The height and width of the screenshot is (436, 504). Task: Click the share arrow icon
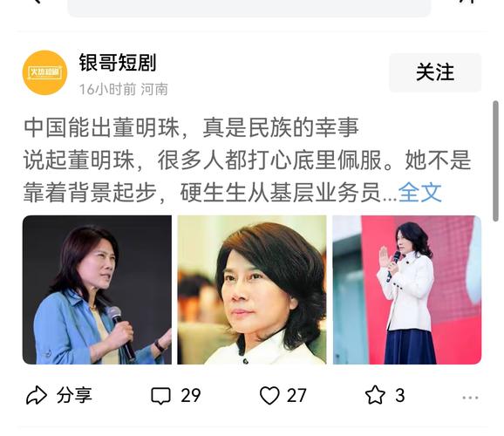(x=37, y=395)
